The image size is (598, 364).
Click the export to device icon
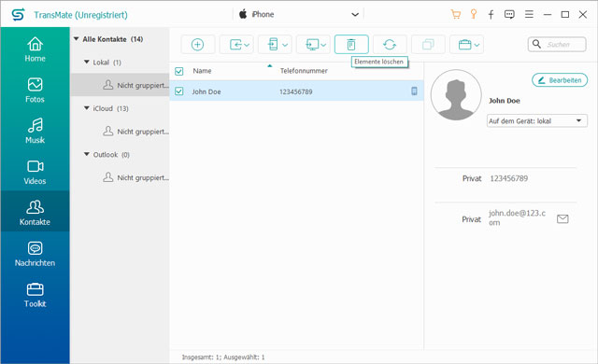coord(273,45)
